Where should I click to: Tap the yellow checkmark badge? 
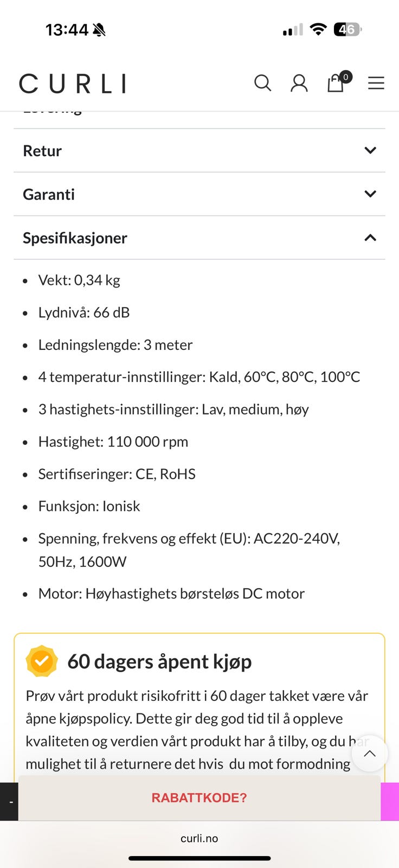(42, 661)
